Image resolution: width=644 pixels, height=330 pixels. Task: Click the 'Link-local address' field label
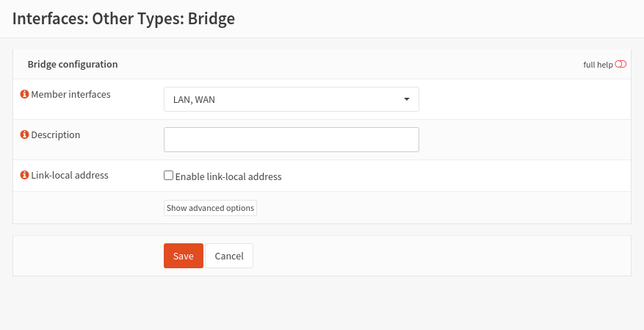[x=70, y=176]
